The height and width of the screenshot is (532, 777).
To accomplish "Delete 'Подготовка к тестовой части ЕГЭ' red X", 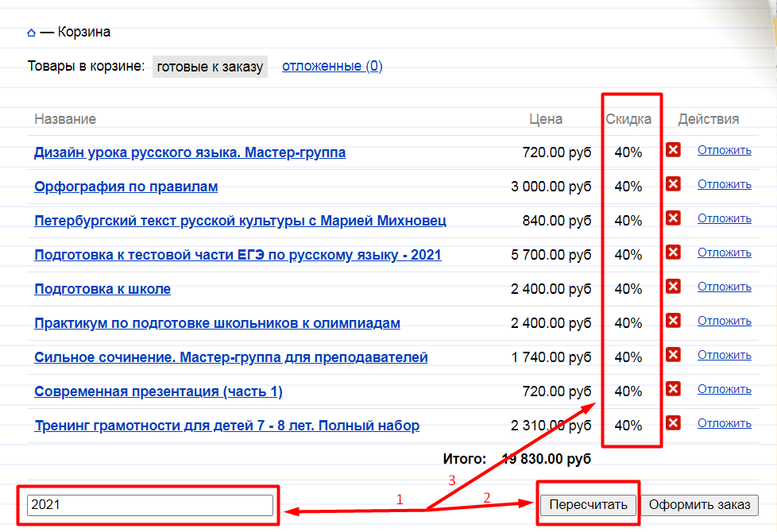I will click(x=673, y=253).
